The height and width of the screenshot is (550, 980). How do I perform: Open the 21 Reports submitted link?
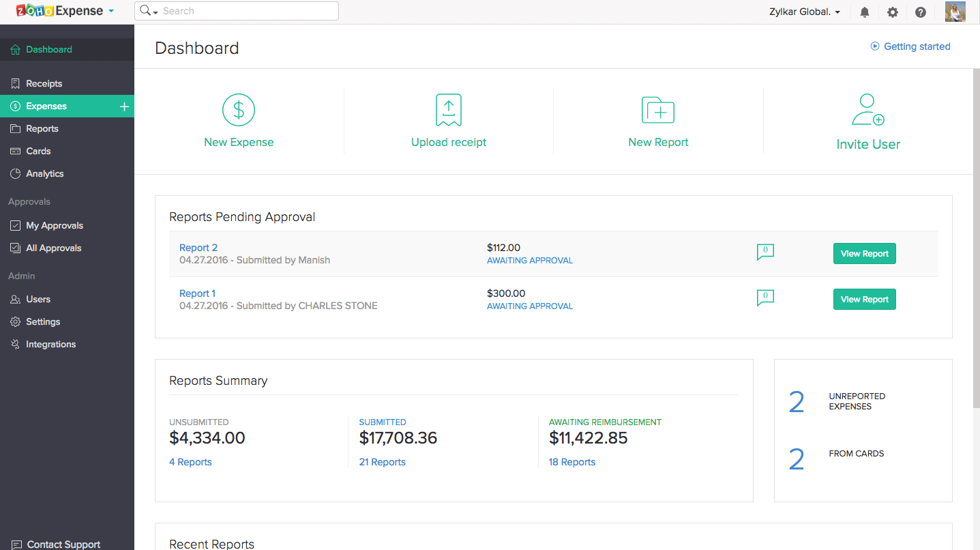[x=382, y=462]
